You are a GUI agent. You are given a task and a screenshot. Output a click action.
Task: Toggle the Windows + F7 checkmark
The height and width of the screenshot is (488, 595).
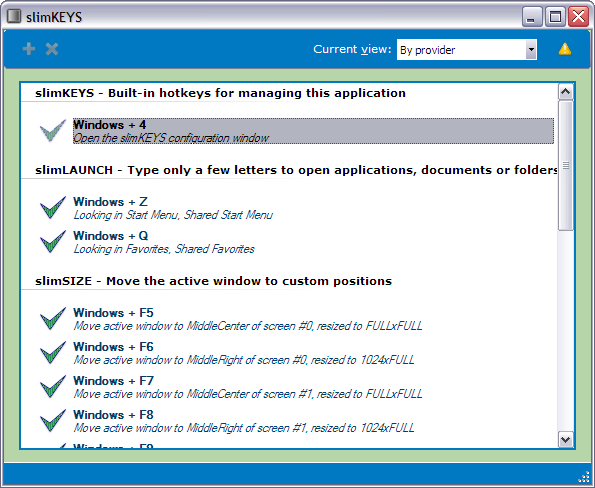click(x=52, y=387)
